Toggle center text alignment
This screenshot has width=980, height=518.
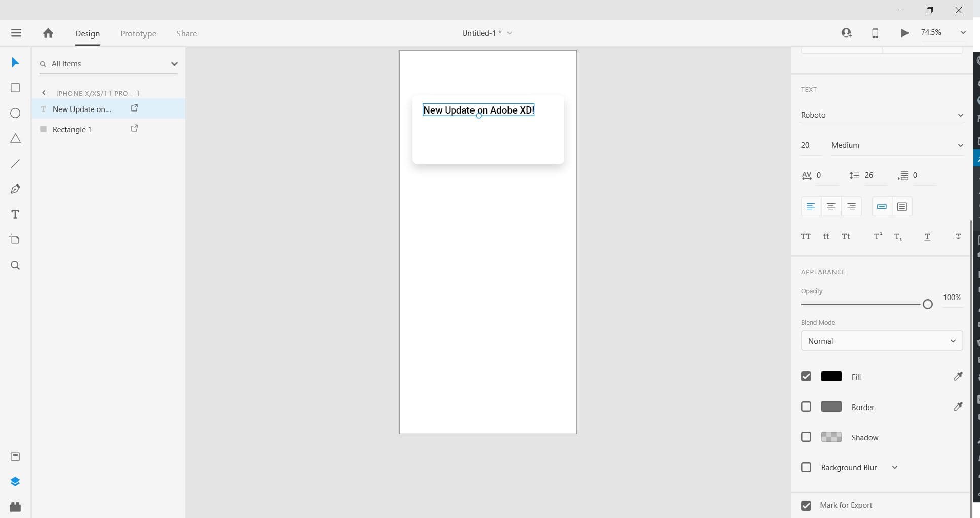coord(831,206)
